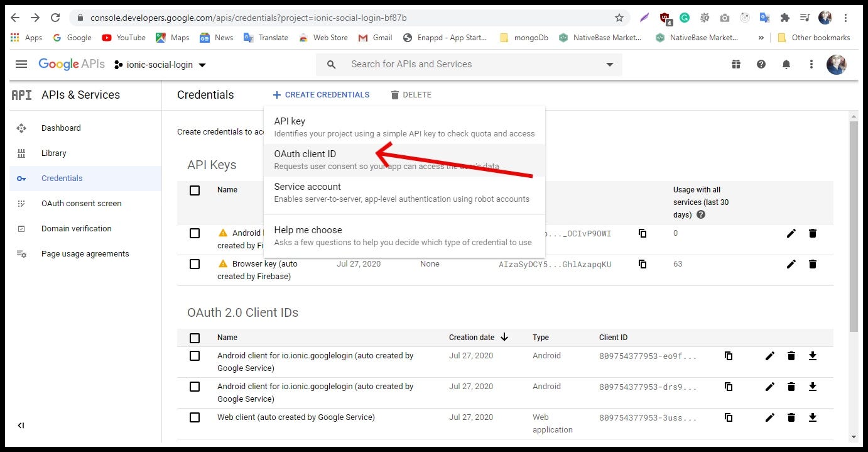Edit the OAuth client ending drs9
Screen dimensions: 868x452
click(x=770, y=387)
